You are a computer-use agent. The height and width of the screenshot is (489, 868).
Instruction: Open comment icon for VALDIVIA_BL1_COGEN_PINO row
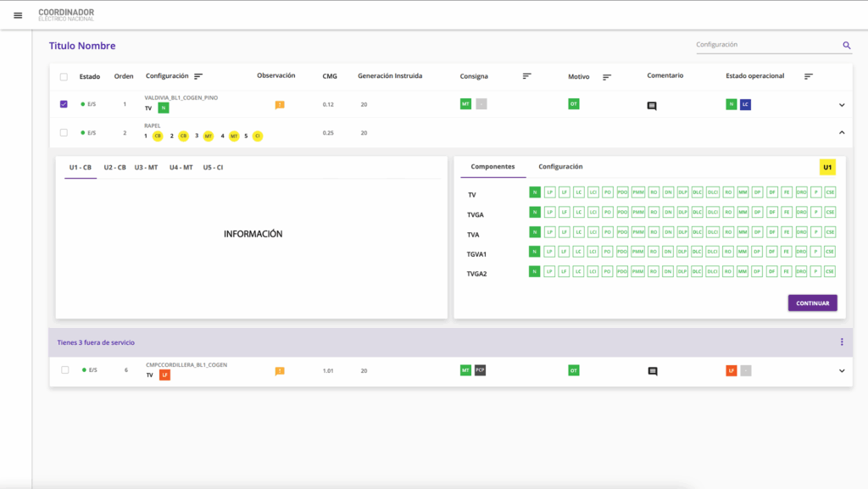pyautogui.click(x=652, y=106)
